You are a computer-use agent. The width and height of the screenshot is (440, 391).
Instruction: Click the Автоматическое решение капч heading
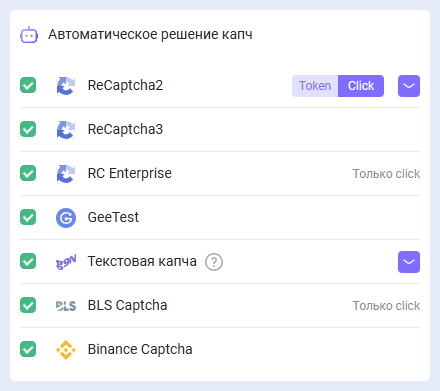tap(150, 34)
